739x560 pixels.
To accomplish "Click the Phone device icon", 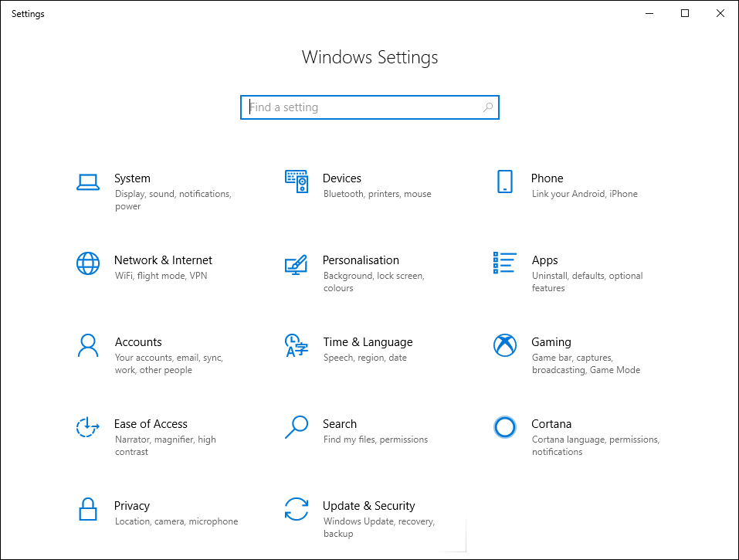I will coord(505,182).
